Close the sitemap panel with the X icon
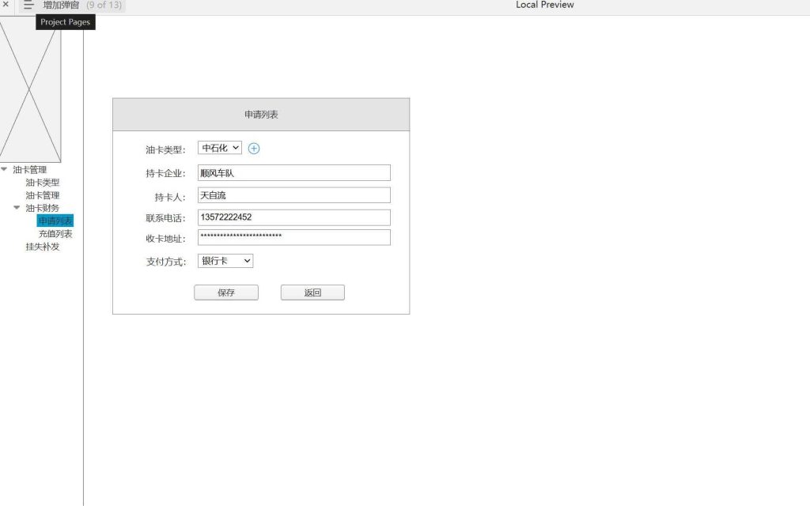 tap(6, 5)
